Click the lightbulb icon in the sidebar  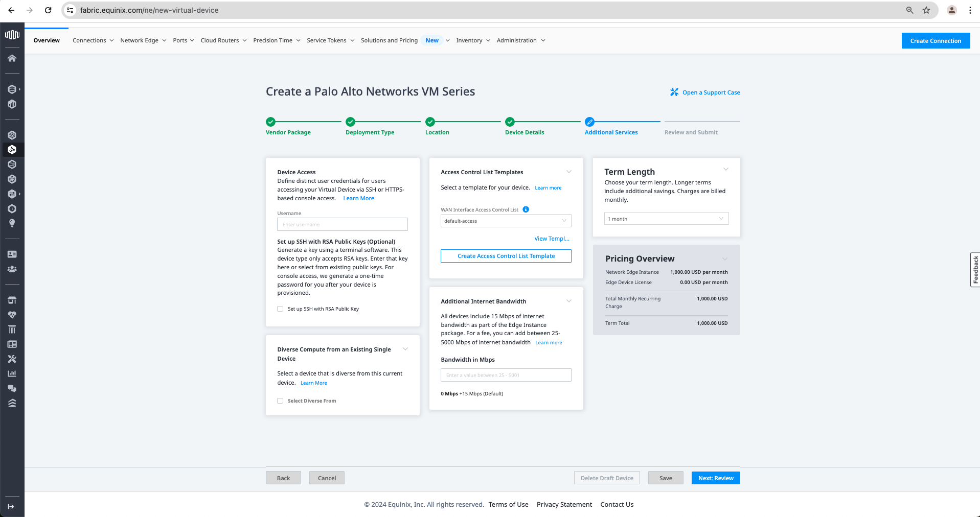pyautogui.click(x=12, y=223)
